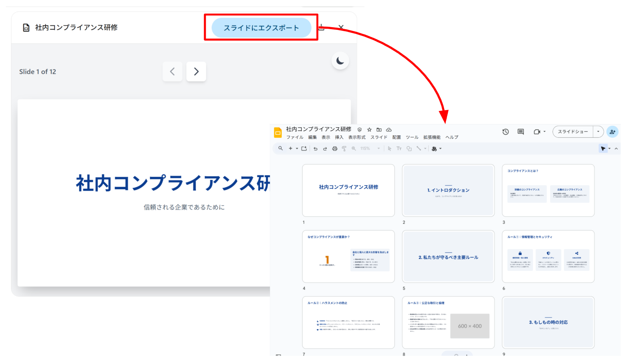Viewport: 628px width, 364px height.
Task: Click the video camera meeting icon
Action: 537,132
